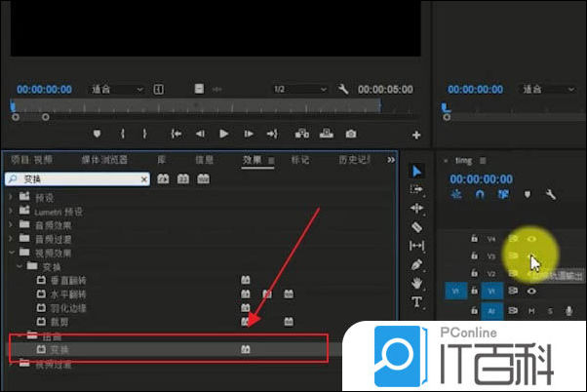Play the source monitor clip
The width and height of the screenshot is (587, 392).
(224, 134)
